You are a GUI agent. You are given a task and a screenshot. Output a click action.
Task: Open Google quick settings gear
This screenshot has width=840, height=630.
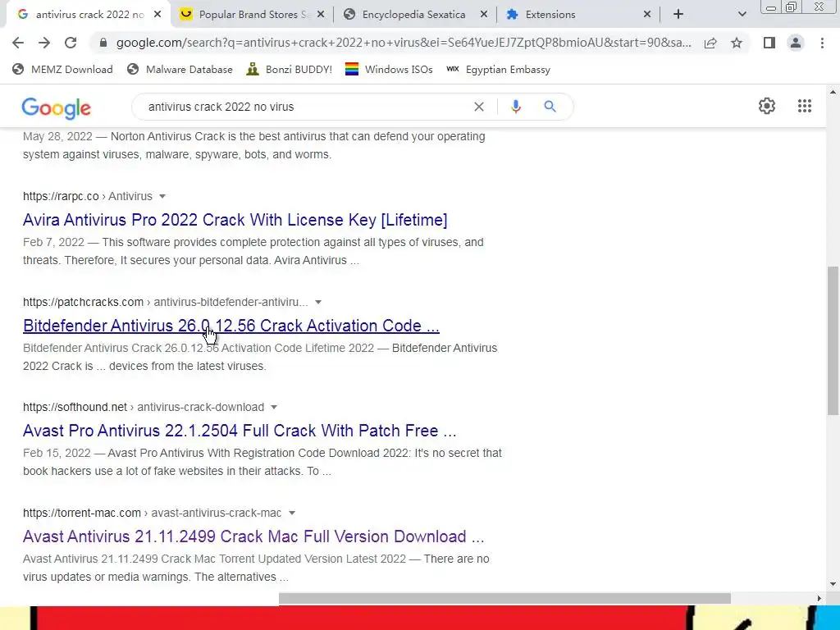767,106
